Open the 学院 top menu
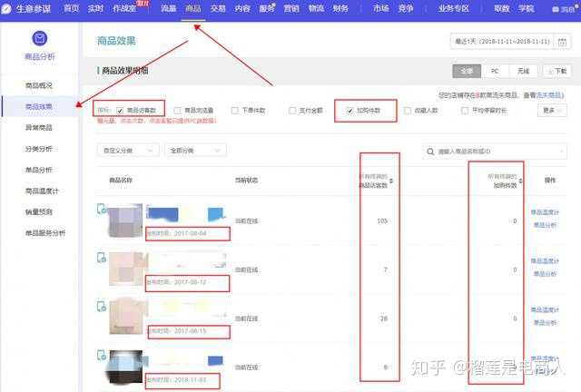Image resolution: width=581 pixels, height=392 pixels. coord(527,8)
